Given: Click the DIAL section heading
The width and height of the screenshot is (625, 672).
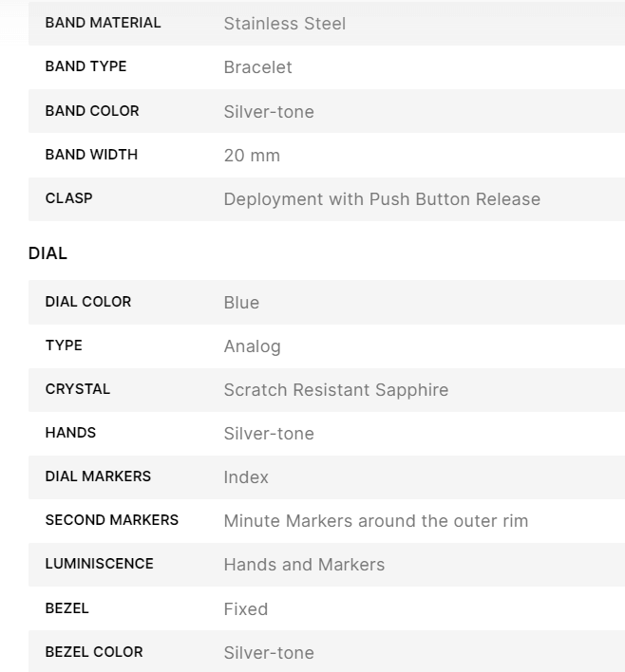Looking at the screenshot, I should tap(48, 253).
